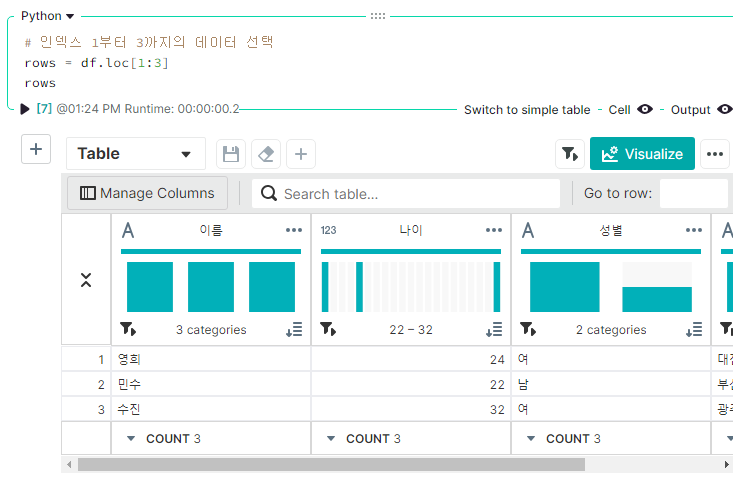733x478 pixels.
Task: Click the 나이 histogram range chart
Action: click(411, 287)
